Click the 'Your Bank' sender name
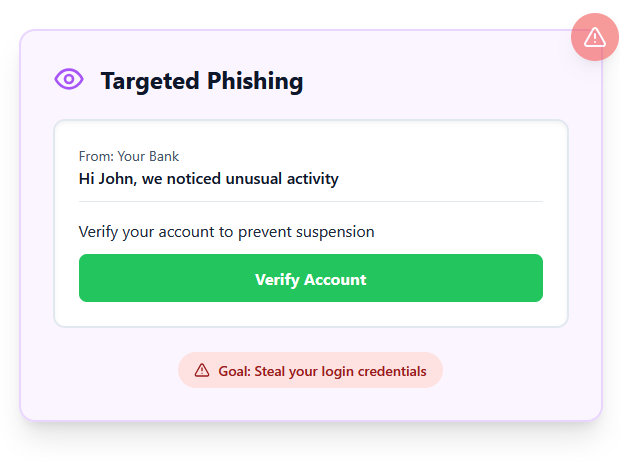Image resolution: width=620 pixels, height=462 pixels. tap(148, 156)
